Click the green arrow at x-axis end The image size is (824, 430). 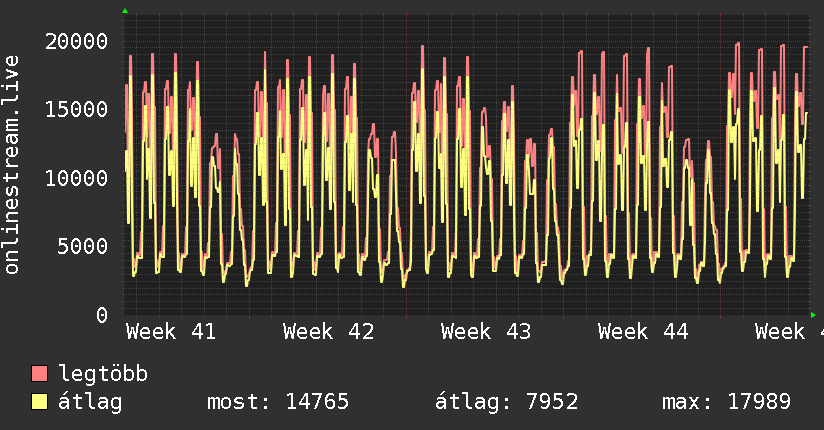[x=813, y=315]
